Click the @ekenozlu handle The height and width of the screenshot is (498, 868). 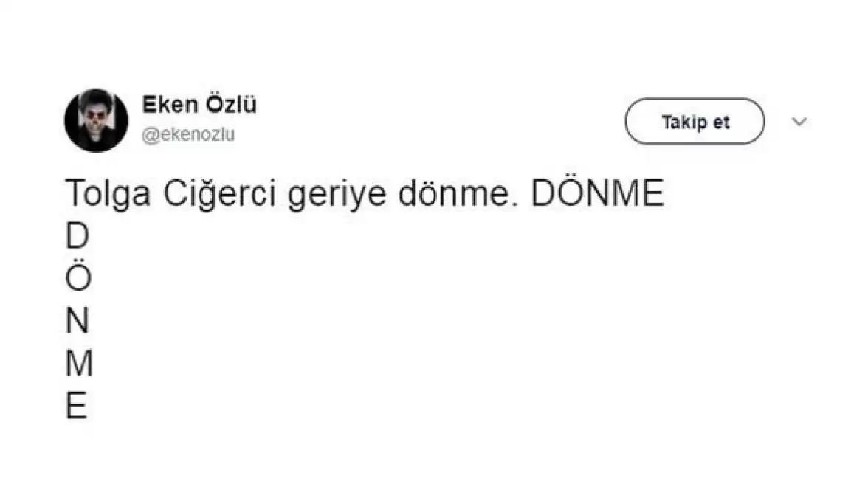point(187,136)
